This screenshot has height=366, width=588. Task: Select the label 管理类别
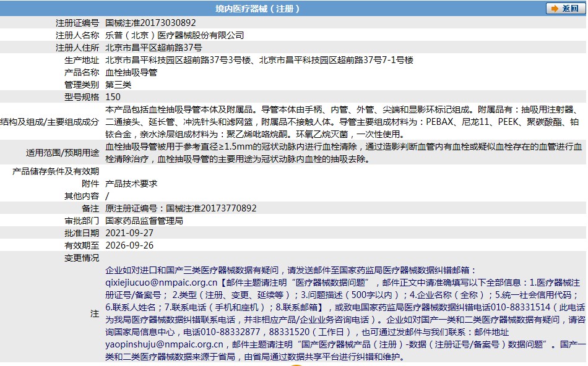[x=82, y=85]
